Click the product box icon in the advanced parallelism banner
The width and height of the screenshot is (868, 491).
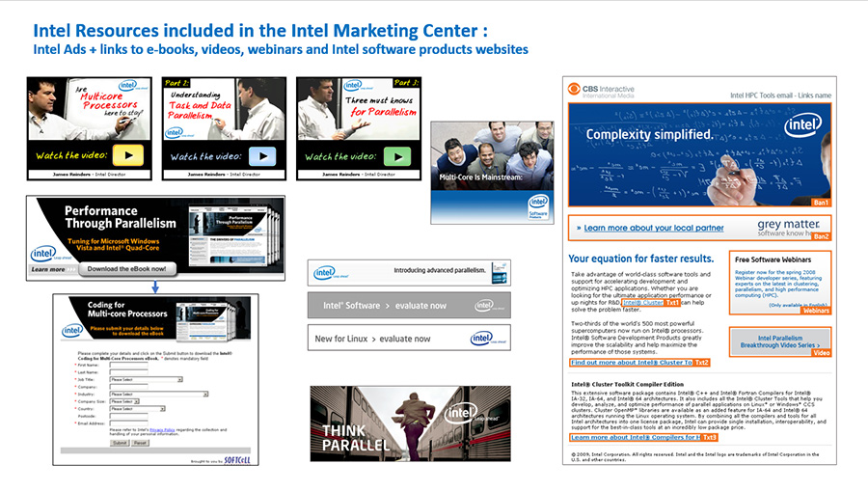[x=500, y=272]
